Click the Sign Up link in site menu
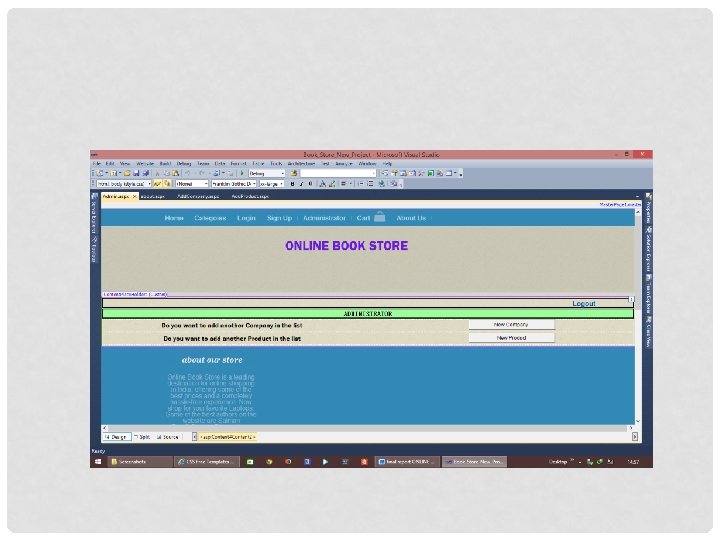 tap(279, 218)
